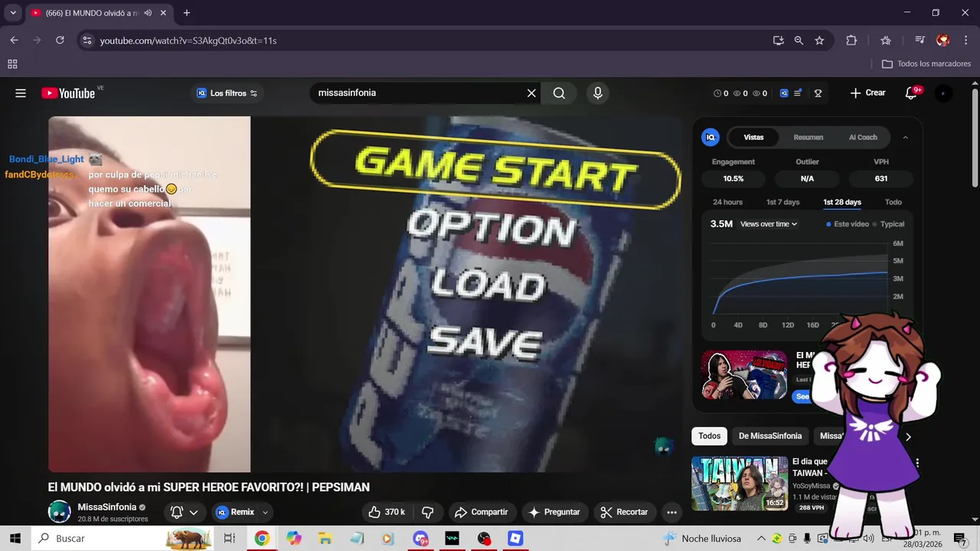The image size is (980, 551).
Task: Click the 631 VPH value
Action: 881,178
